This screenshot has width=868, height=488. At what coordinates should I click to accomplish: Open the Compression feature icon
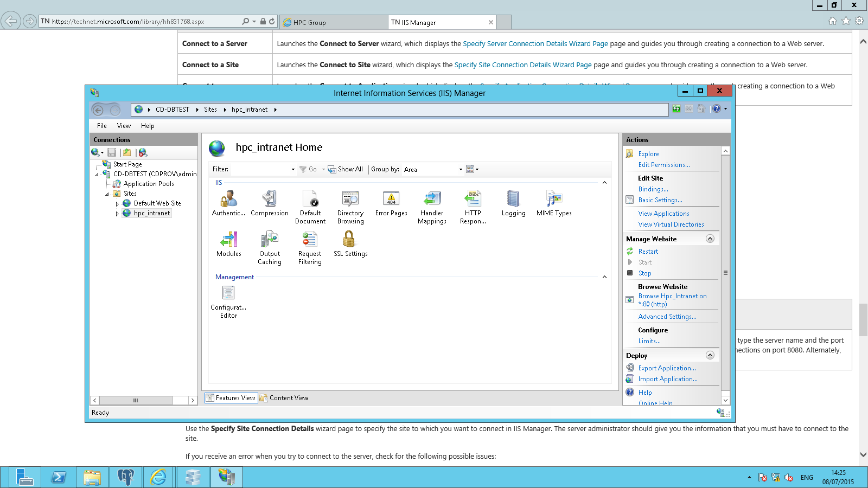tap(270, 203)
